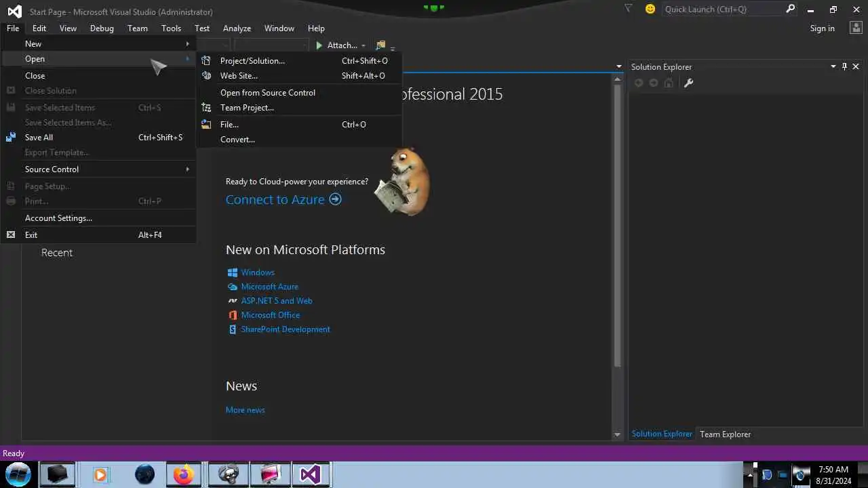Click the Start Page vertical scrollbar thumb
Screen dimensions: 868x488
(x=617, y=226)
